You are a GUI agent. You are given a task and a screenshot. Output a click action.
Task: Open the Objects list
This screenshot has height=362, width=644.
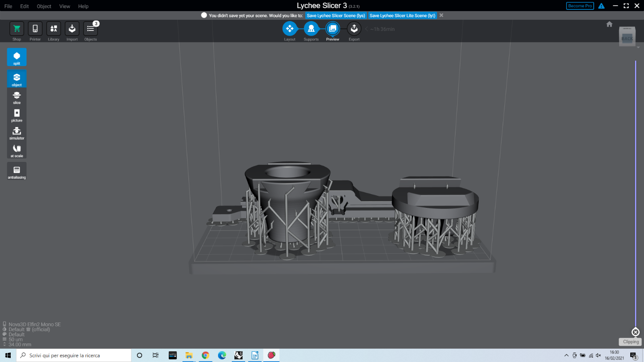click(91, 29)
